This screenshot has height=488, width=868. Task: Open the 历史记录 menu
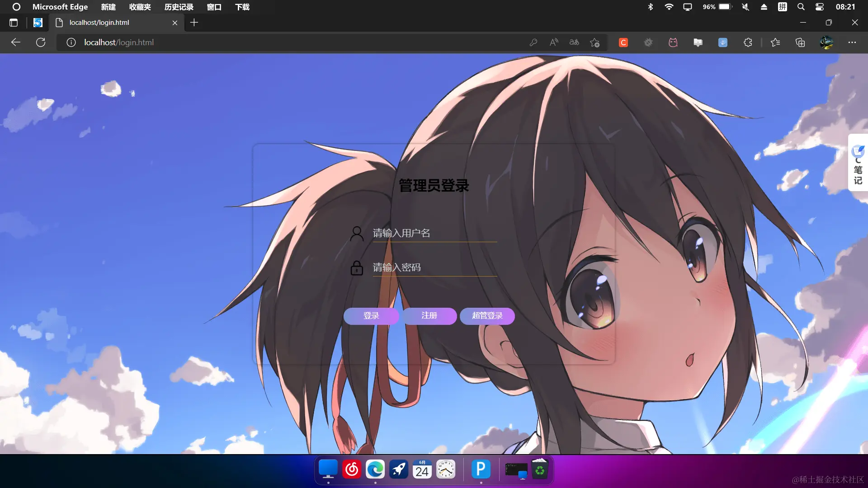point(179,7)
